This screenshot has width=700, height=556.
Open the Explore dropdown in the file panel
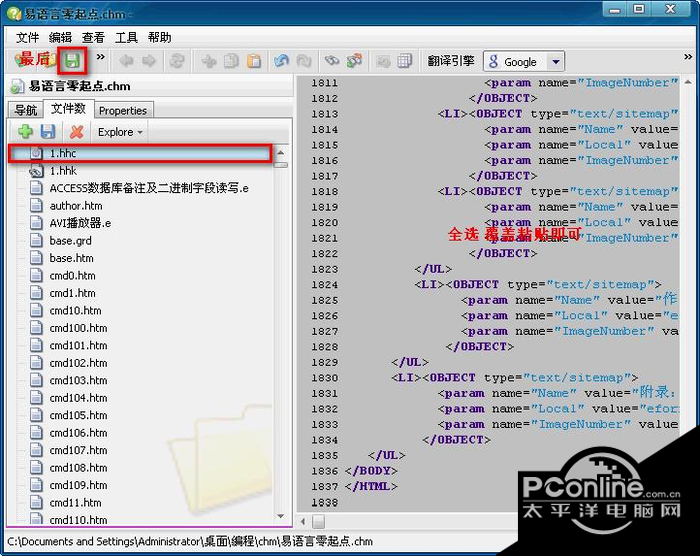pyautogui.click(x=120, y=132)
